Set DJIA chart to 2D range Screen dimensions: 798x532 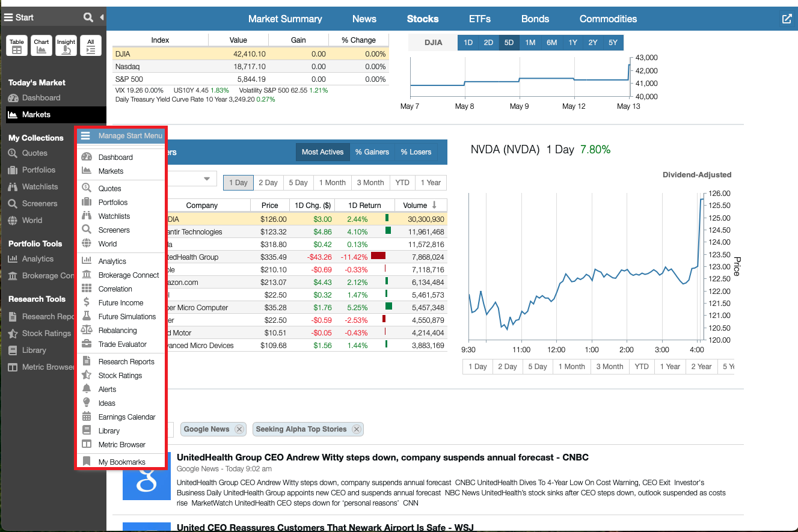tap(488, 43)
